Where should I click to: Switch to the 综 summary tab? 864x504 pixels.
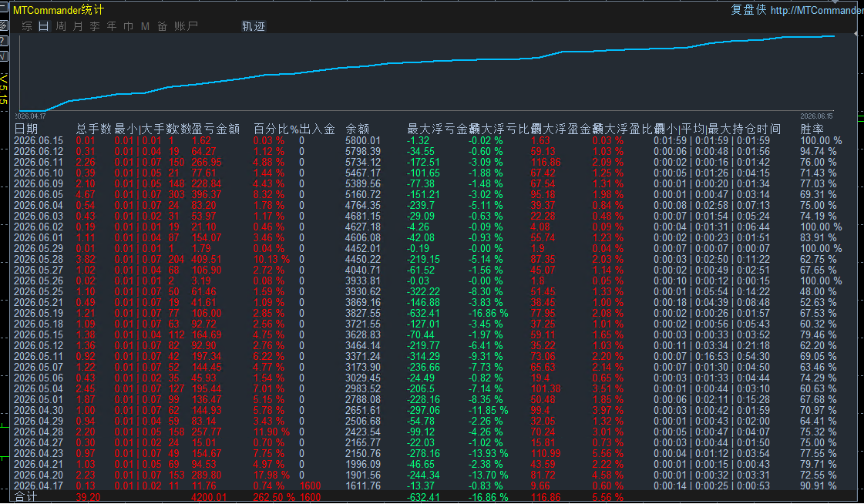(27, 26)
